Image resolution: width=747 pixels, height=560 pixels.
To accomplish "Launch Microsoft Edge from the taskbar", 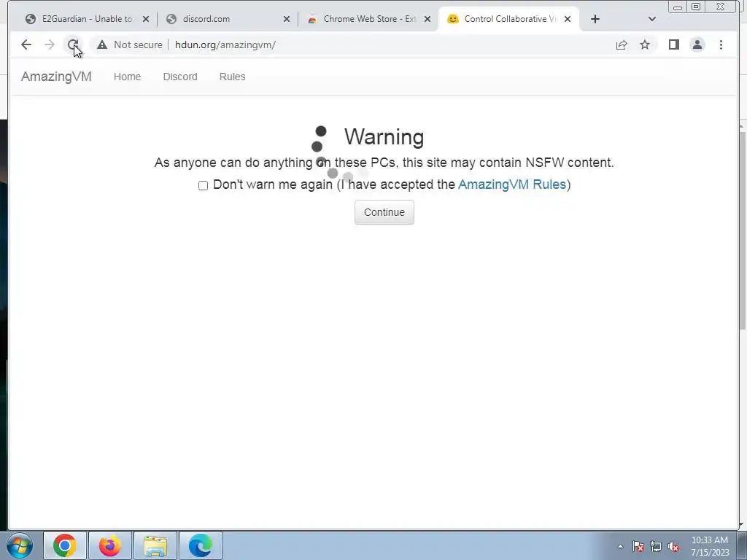I will [201, 545].
